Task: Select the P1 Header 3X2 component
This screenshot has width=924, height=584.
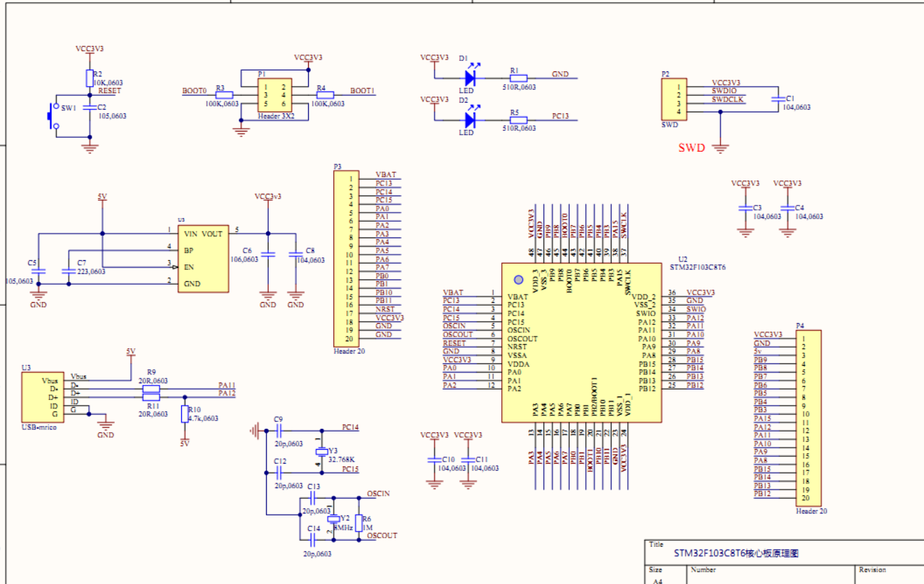Action: [275, 95]
